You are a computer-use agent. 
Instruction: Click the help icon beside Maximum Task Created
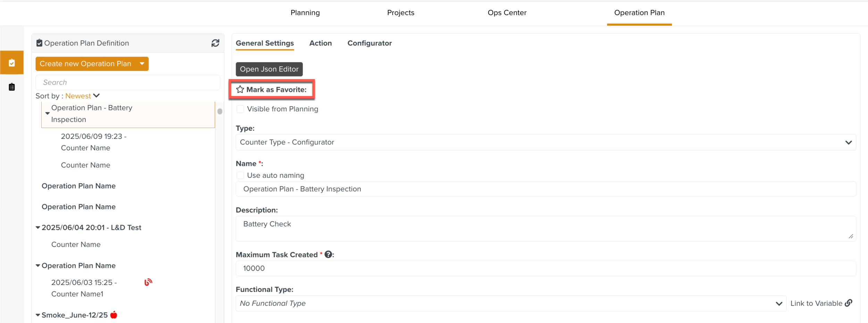click(328, 255)
